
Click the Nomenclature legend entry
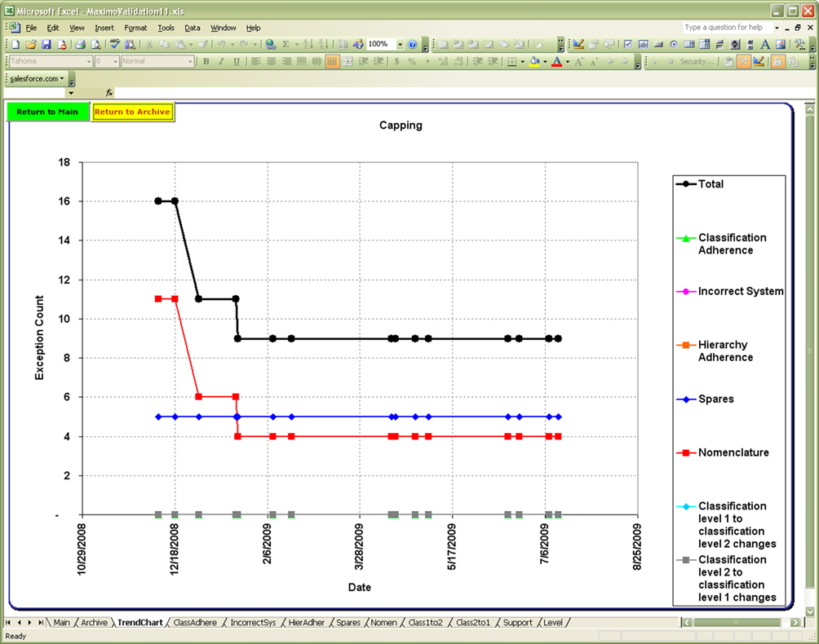(x=723, y=452)
